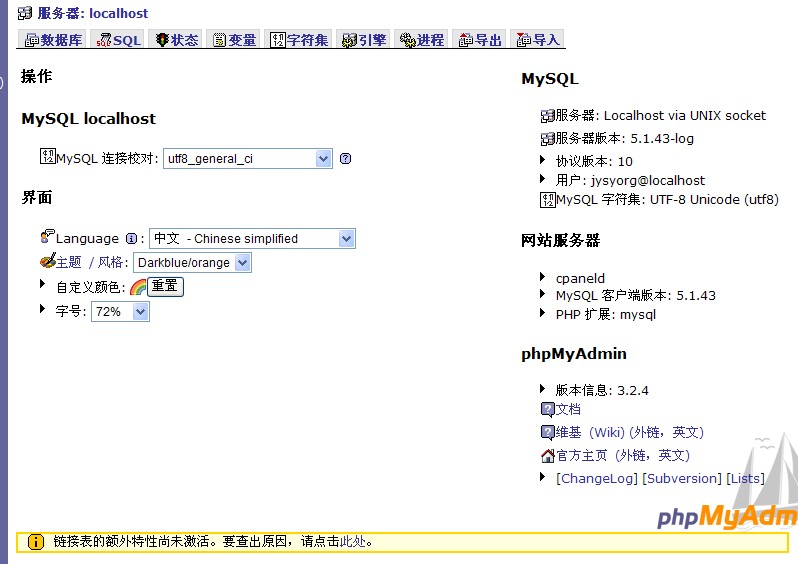Open the 文档 documentation link
Viewport: 798px width, 564px height.
pyautogui.click(x=568, y=409)
